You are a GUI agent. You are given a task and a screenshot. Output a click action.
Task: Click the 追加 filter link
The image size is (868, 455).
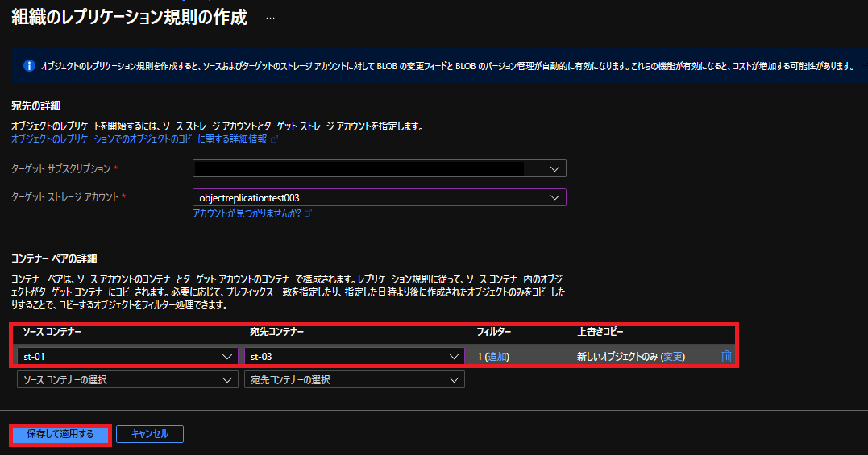coord(496,357)
